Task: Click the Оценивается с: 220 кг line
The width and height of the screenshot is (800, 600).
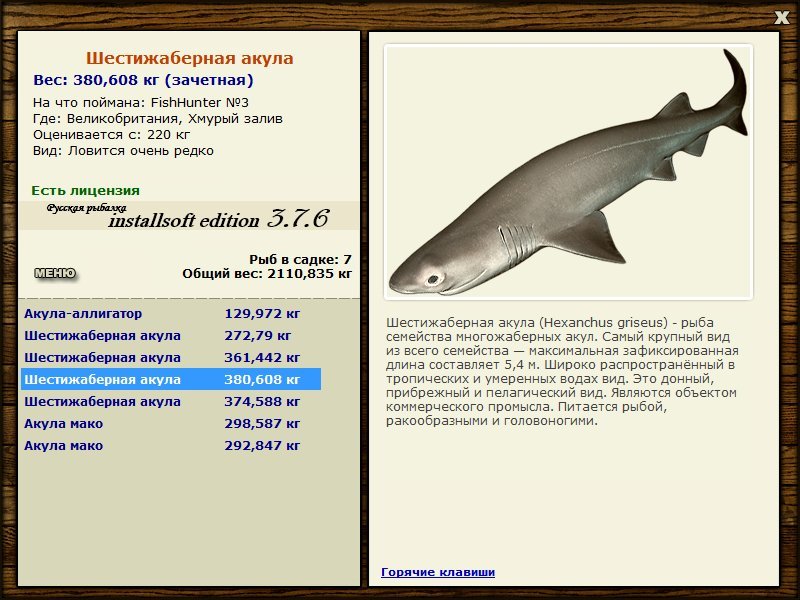Action: click(112, 135)
